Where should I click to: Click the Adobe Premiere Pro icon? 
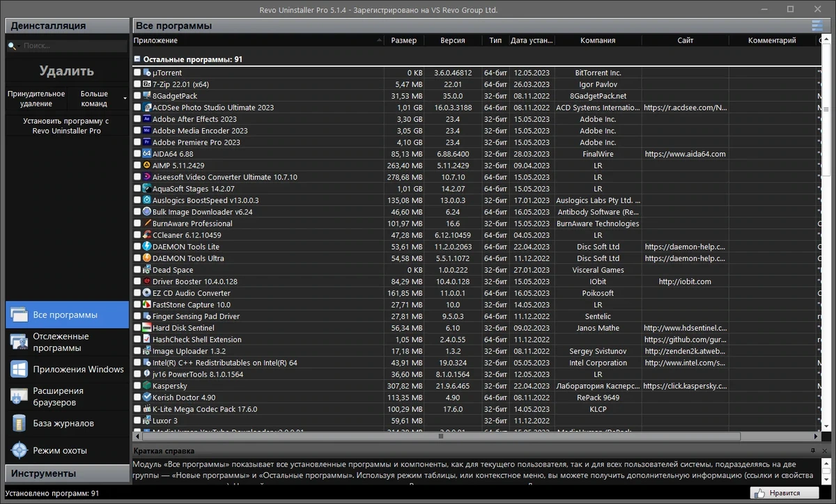pos(147,142)
